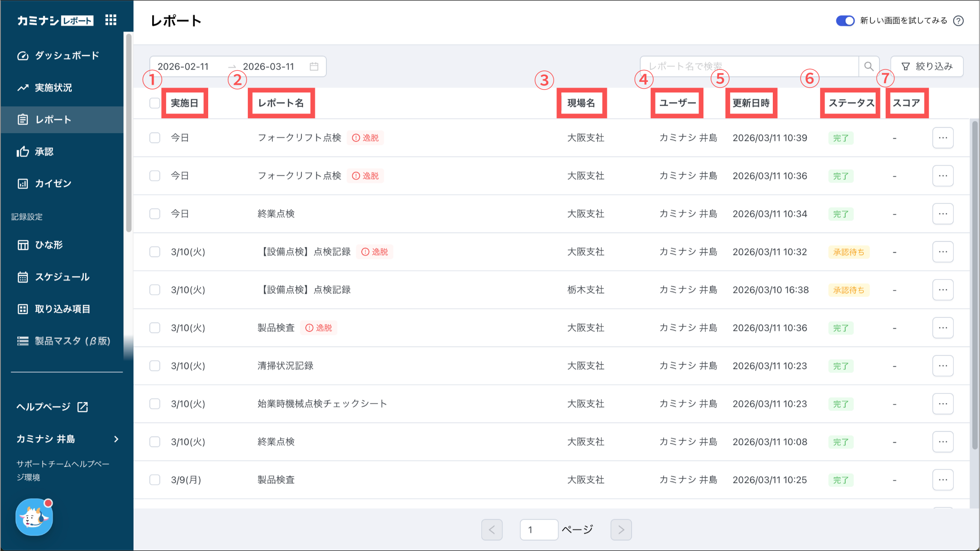Open the 始業時機械点検チェックシート report
Screen dimensions: 980x551
click(322, 404)
